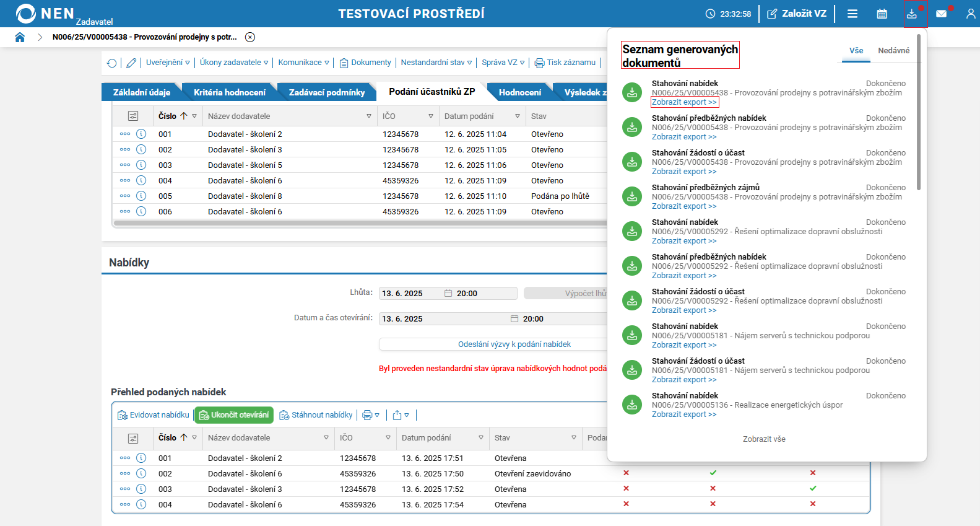Click the download generated documents icon
Image resolution: width=980 pixels, height=526 pixels.
pyautogui.click(x=912, y=14)
